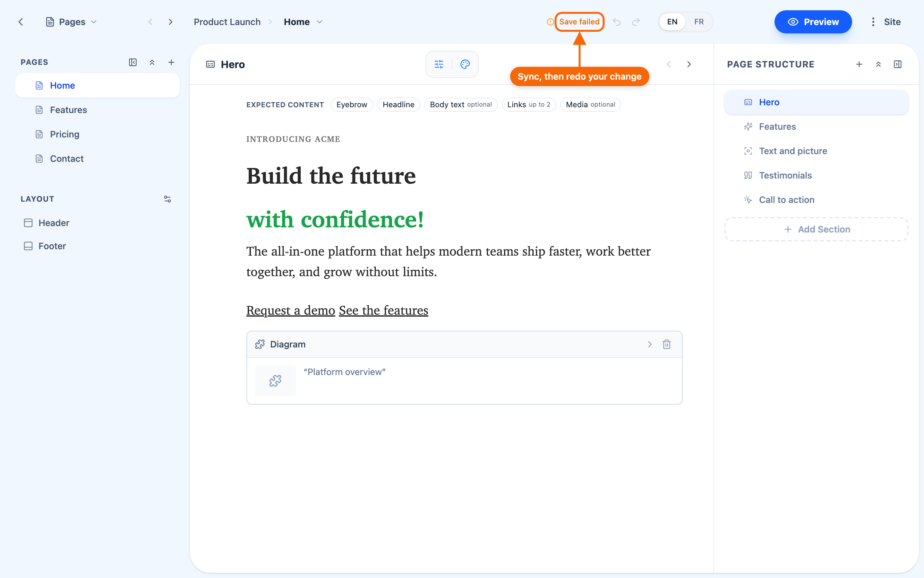924x578 pixels.
Task: Select Hero in Page Structure
Action: 816,102
